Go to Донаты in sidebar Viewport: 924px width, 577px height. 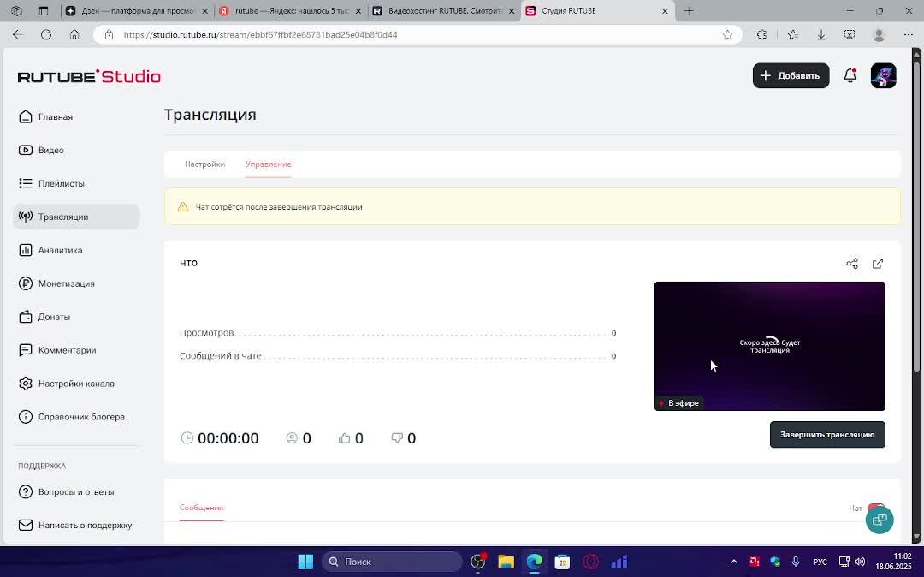pos(44,317)
